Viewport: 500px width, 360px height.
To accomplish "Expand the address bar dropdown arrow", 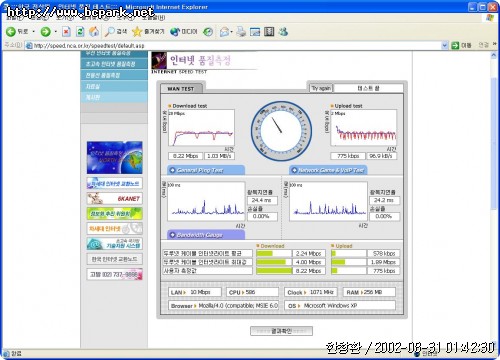I will click(x=444, y=45).
